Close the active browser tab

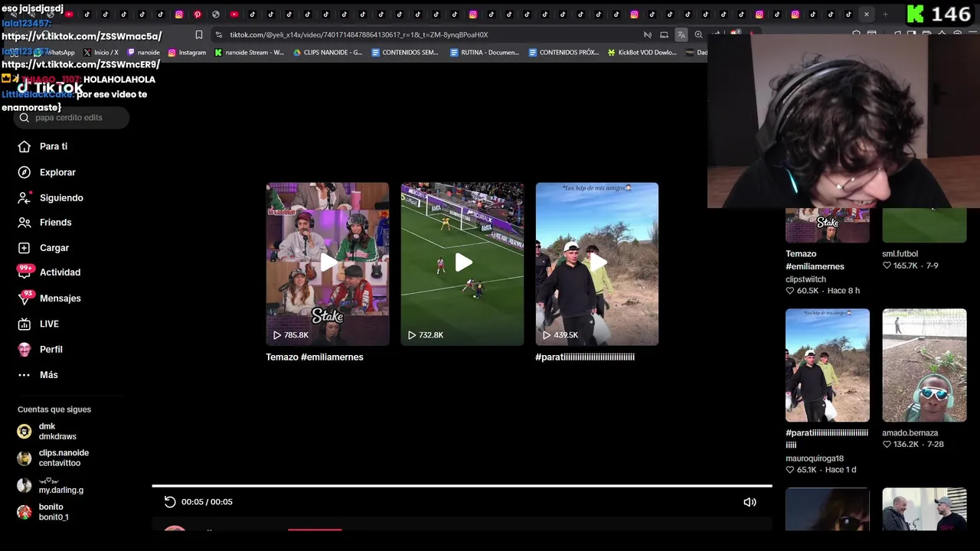click(x=866, y=15)
